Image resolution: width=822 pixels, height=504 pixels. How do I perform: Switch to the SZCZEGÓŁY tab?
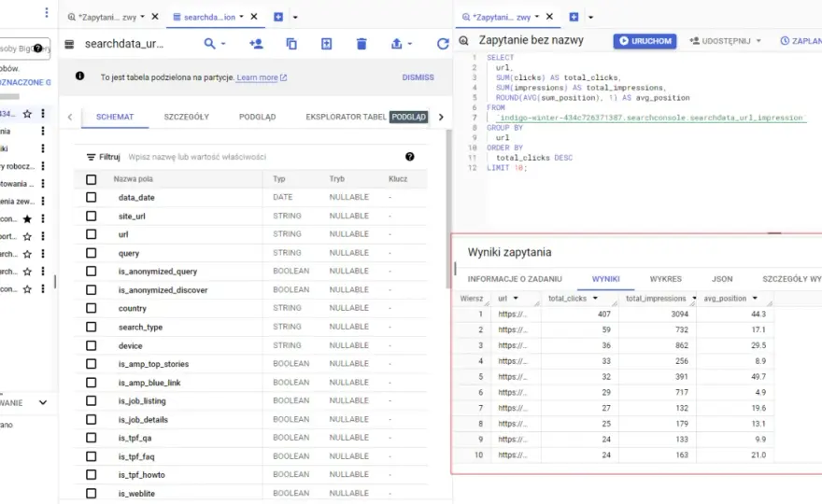coord(187,117)
